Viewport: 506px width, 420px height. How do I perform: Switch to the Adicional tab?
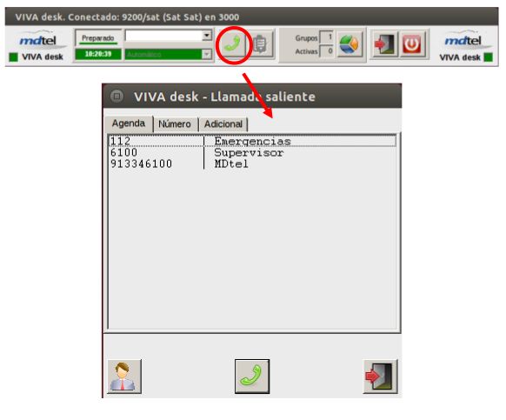pos(223,124)
